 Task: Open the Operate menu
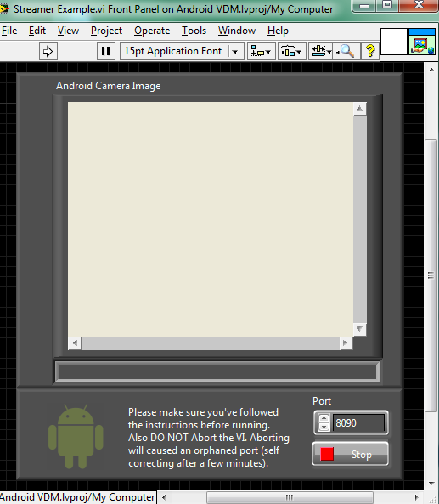(152, 31)
